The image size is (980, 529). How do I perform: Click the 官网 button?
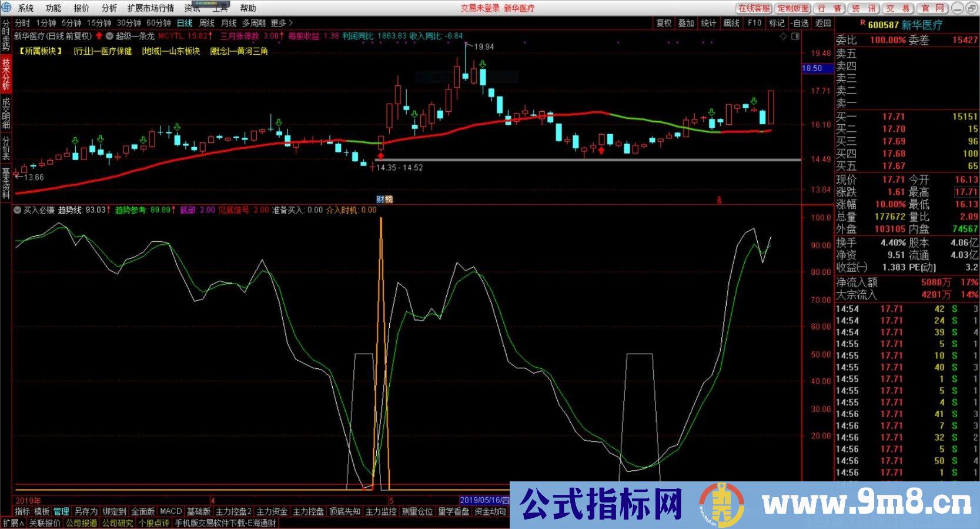(932, 8)
